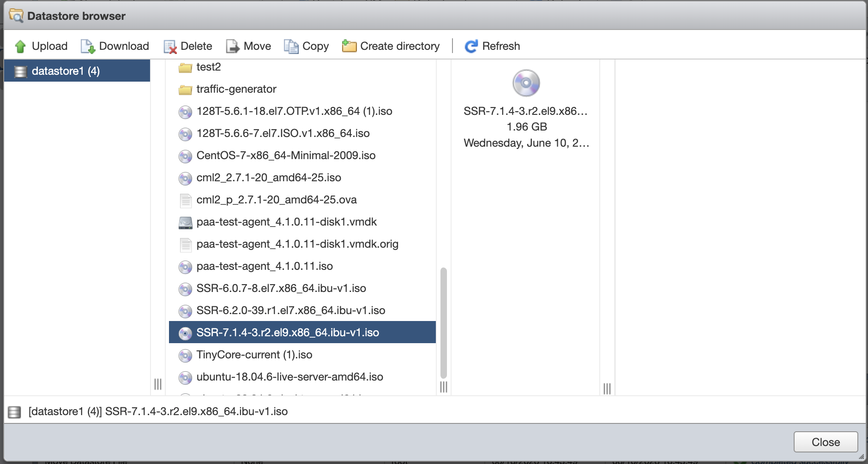This screenshot has height=464, width=868.
Task: Click the Move file icon
Action: click(233, 46)
